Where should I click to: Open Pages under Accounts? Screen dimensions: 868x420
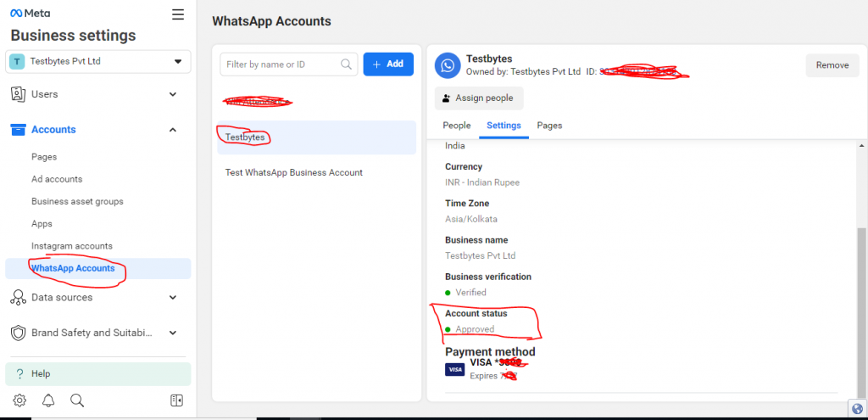pyautogui.click(x=44, y=157)
